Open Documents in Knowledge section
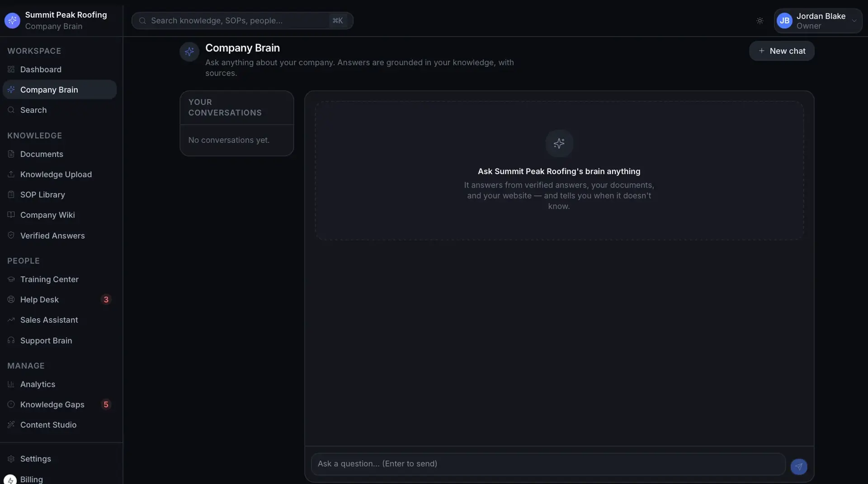The width and height of the screenshot is (868, 484). click(60, 154)
